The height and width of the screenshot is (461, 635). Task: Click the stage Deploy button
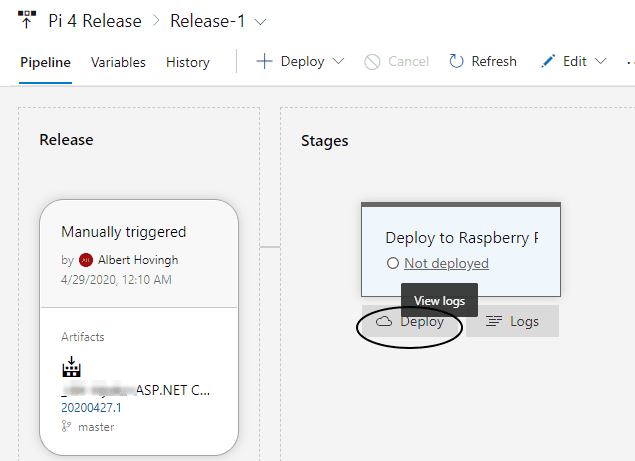pyautogui.click(x=410, y=322)
